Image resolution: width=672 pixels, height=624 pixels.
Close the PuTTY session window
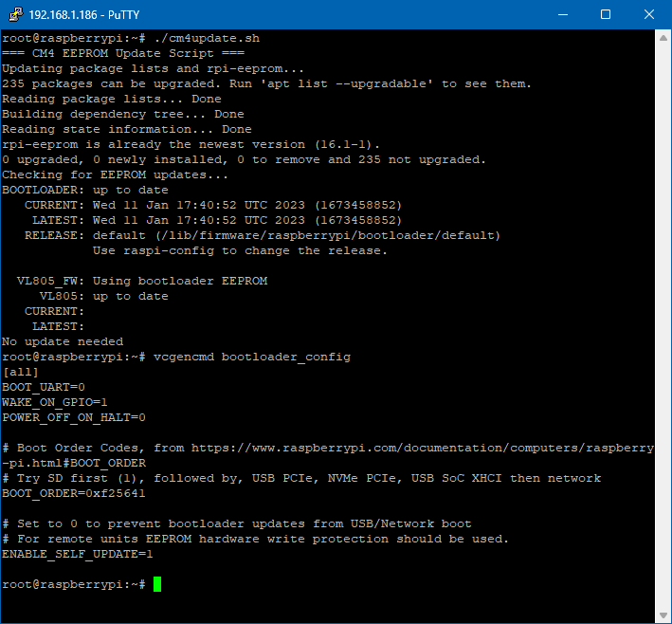(x=649, y=14)
